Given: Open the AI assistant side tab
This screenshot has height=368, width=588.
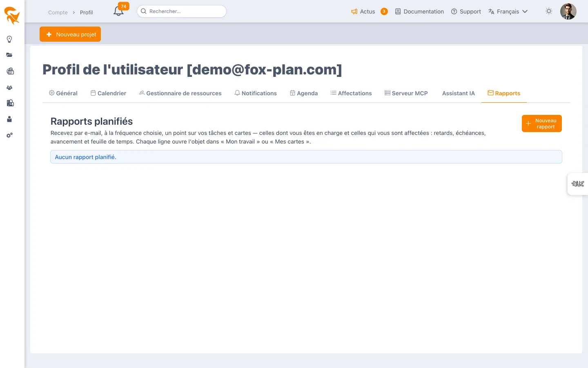Looking at the screenshot, I should click(578, 184).
